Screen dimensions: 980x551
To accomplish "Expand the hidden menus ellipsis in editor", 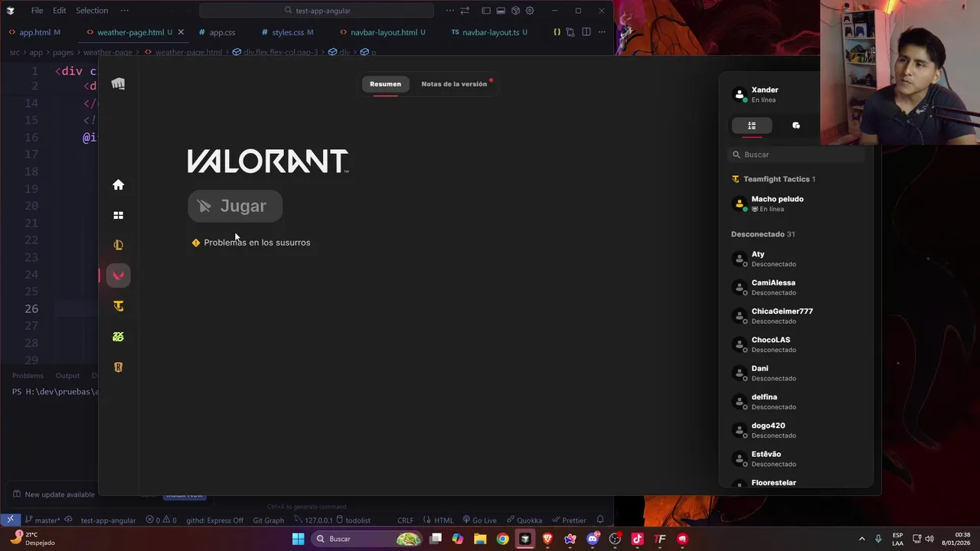I will [125, 11].
